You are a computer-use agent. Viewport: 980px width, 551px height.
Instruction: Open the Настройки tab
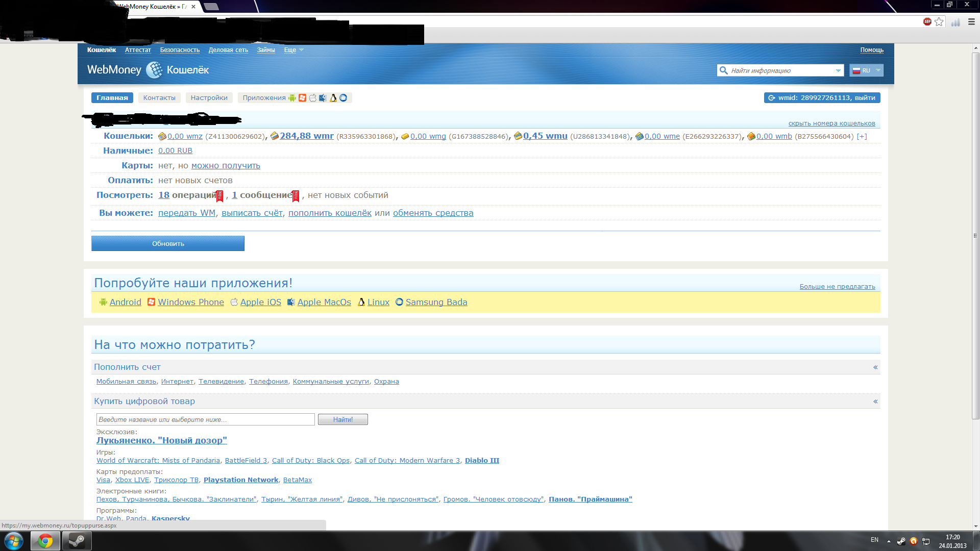209,98
